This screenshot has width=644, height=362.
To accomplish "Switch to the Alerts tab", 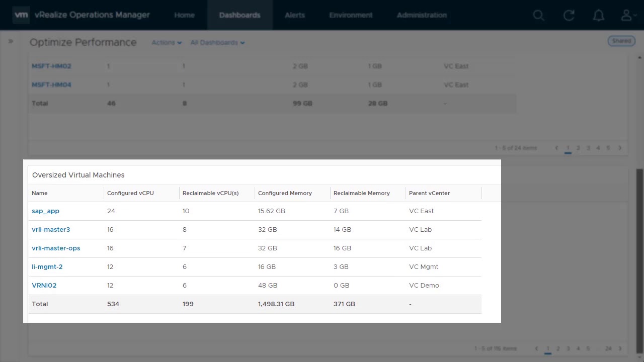I will coord(295,15).
